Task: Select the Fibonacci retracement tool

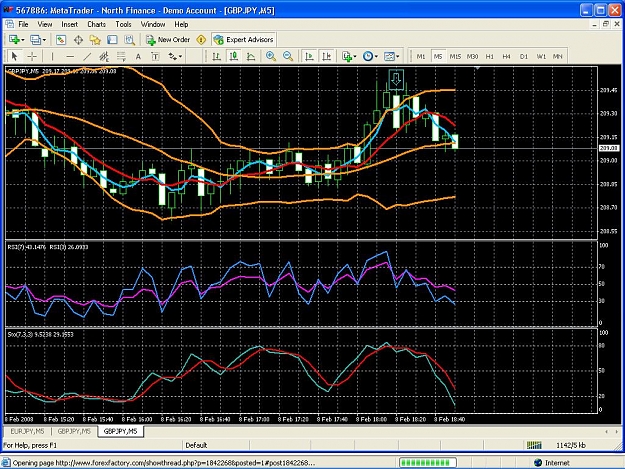Action: [121, 56]
